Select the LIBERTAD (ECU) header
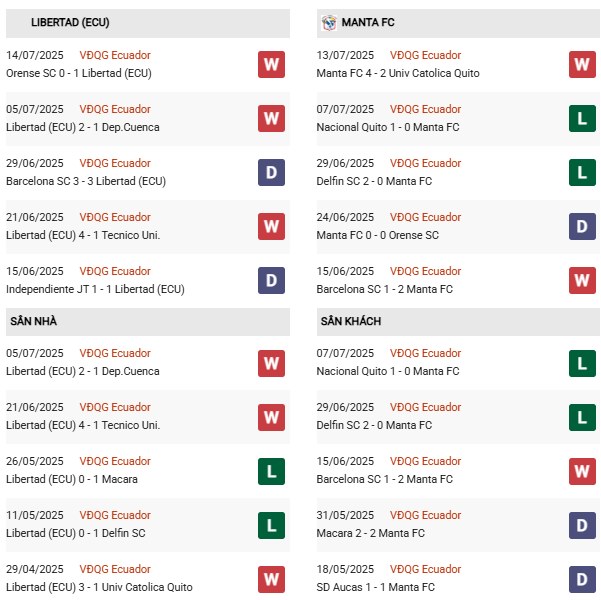 (x=70, y=22)
